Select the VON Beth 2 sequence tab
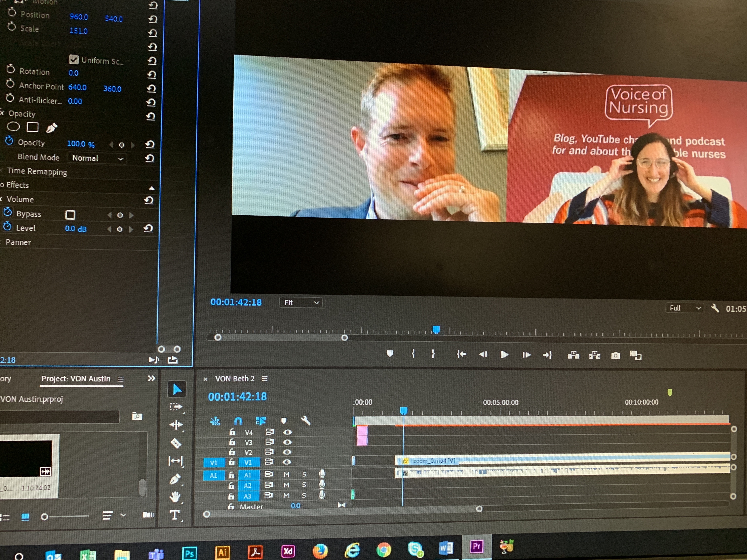This screenshot has height=560, width=747. pyautogui.click(x=235, y=378)
